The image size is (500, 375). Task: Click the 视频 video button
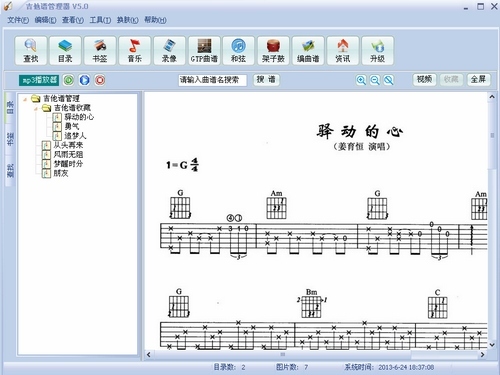pos(424,80)
